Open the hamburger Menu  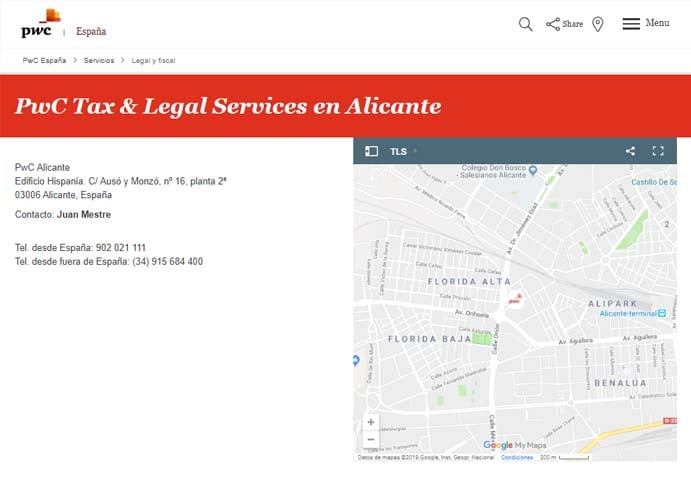pyautogui.click(x=645, y=24)
